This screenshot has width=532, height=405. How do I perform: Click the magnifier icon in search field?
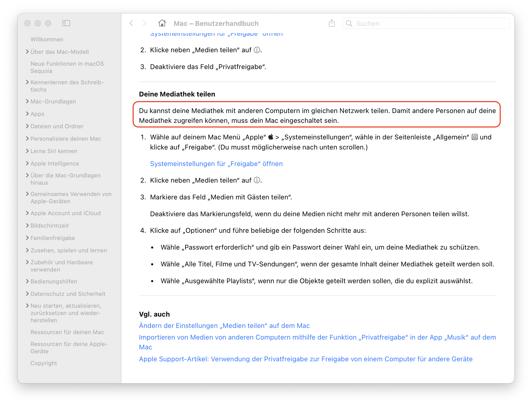click(x=349, y=24)
